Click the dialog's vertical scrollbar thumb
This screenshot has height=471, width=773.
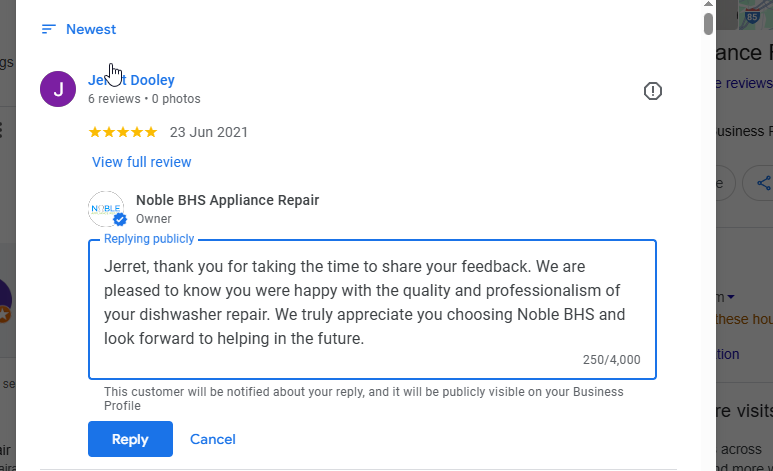(708, 22)
